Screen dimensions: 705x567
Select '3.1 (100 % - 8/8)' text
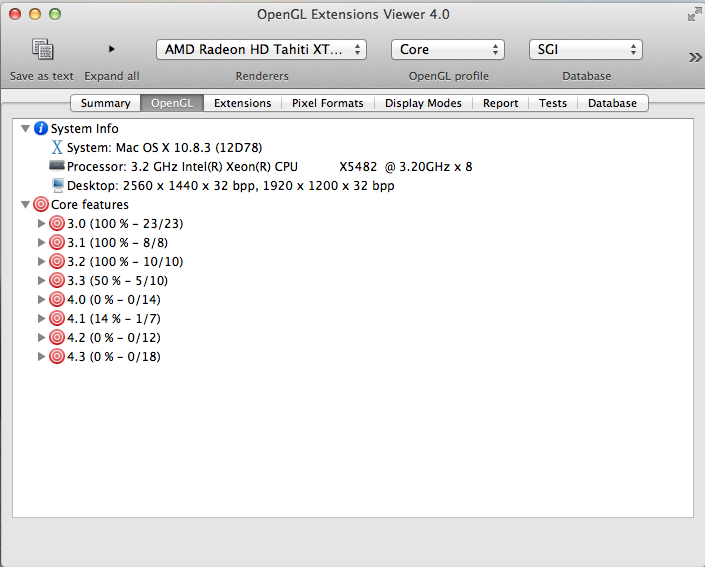(117, 242)
